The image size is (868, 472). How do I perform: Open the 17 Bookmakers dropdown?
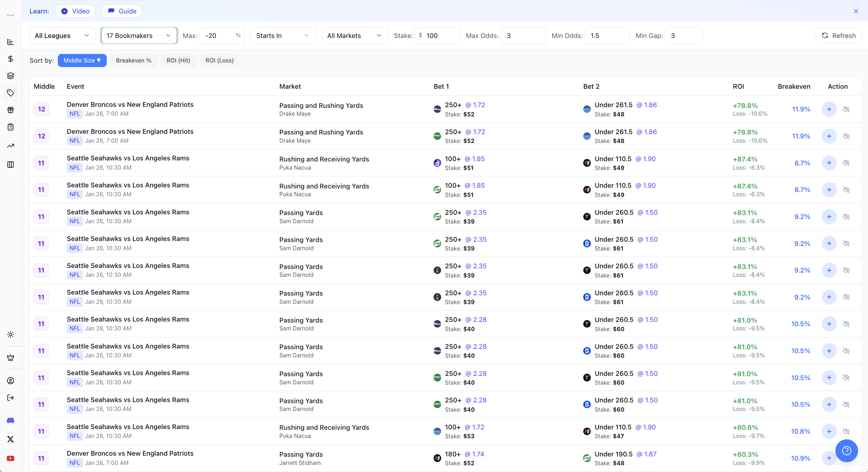139,35
